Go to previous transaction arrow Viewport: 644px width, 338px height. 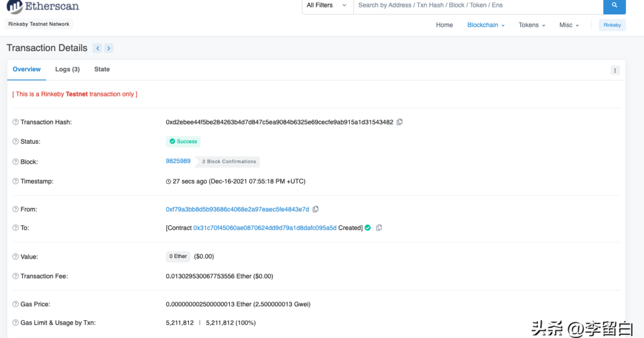(x=98, y=48)
